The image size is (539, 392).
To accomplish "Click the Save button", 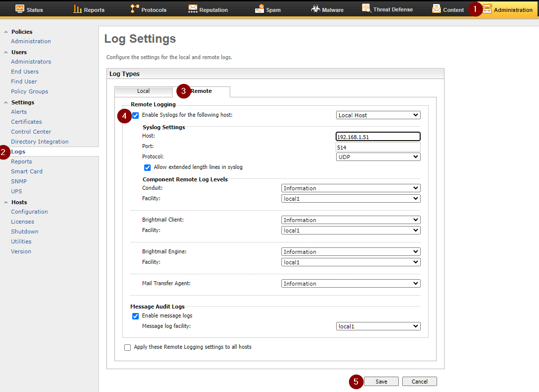I will (381, 382).
